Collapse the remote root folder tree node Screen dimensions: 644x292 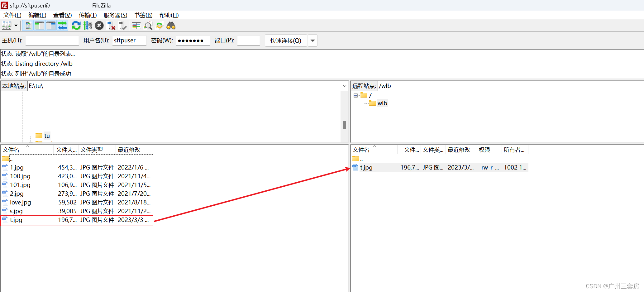tap(355, 95)
